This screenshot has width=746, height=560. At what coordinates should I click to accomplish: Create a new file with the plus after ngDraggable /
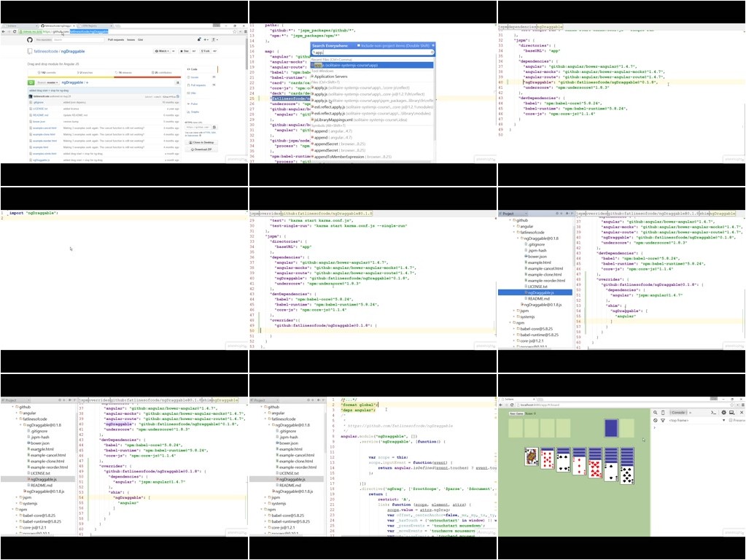pyautogui.click(x=87, y=82)
